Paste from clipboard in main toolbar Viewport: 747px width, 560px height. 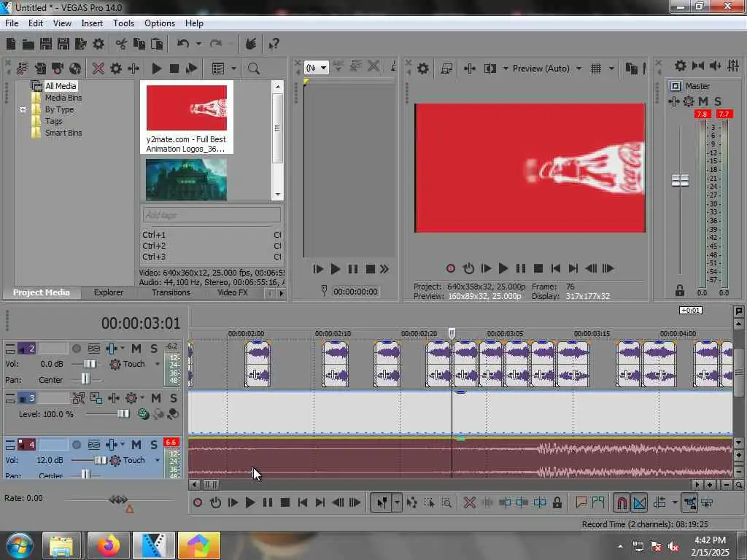pyautogui.click(x=157, y=44)
